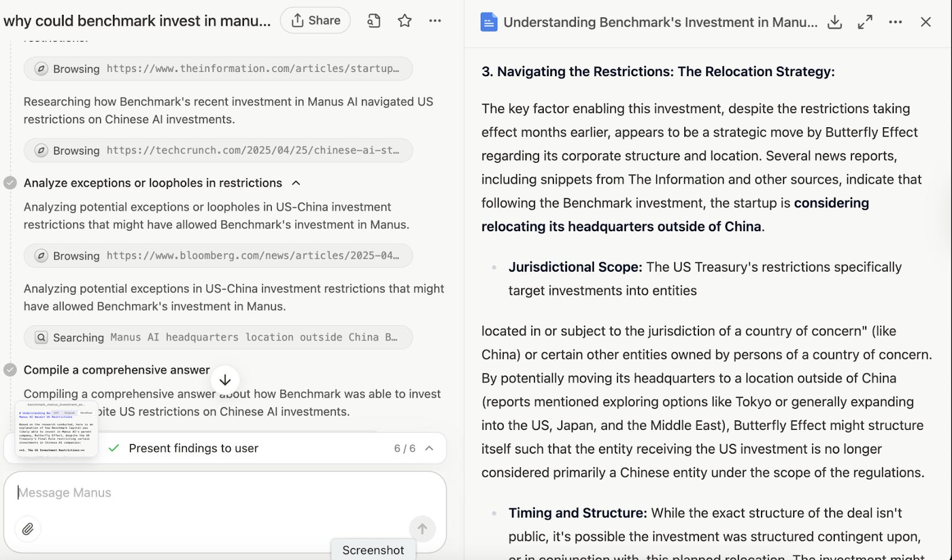Close the document preview panel
The width and height of the screenshot is (952, 560).
(926, 22)
